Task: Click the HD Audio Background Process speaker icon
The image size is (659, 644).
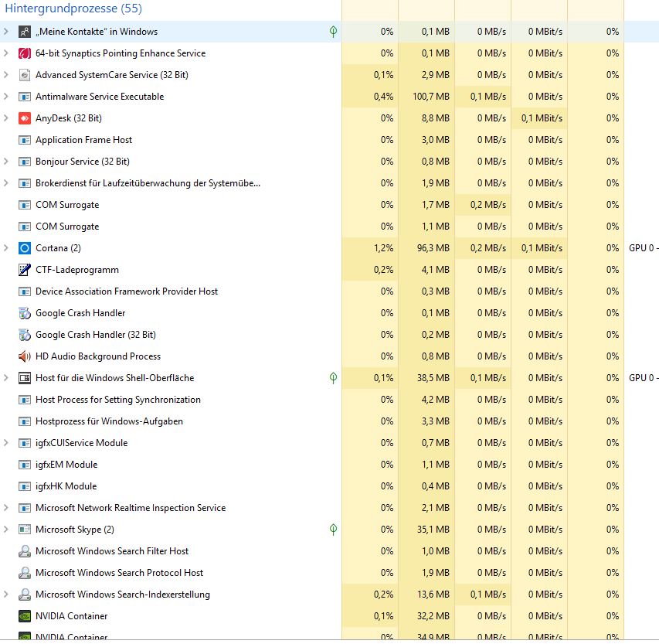Action: click(x=25, y=356)
